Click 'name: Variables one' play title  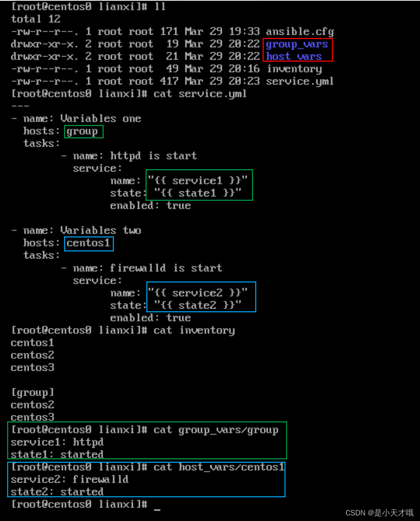(x=82, y=119)
